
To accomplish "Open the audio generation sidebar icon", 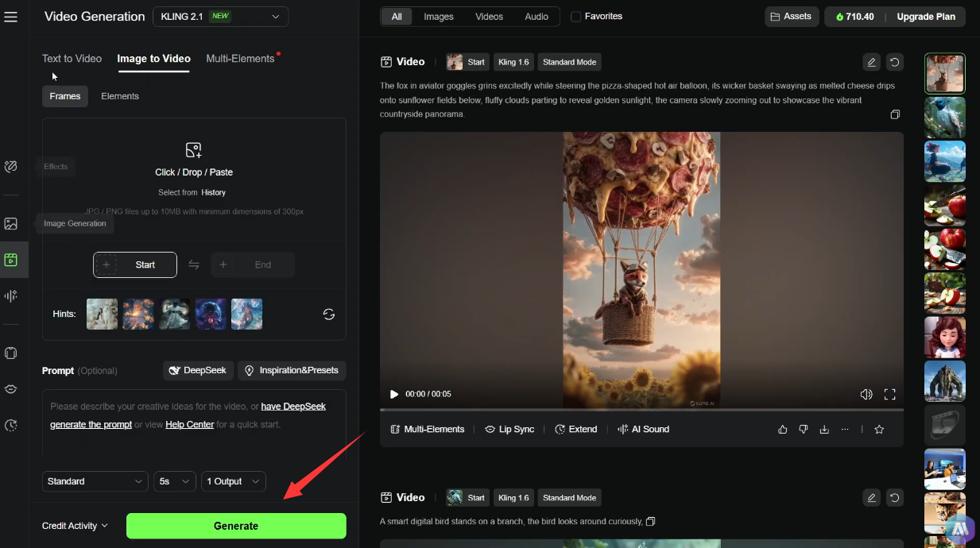I will [11, 295].
